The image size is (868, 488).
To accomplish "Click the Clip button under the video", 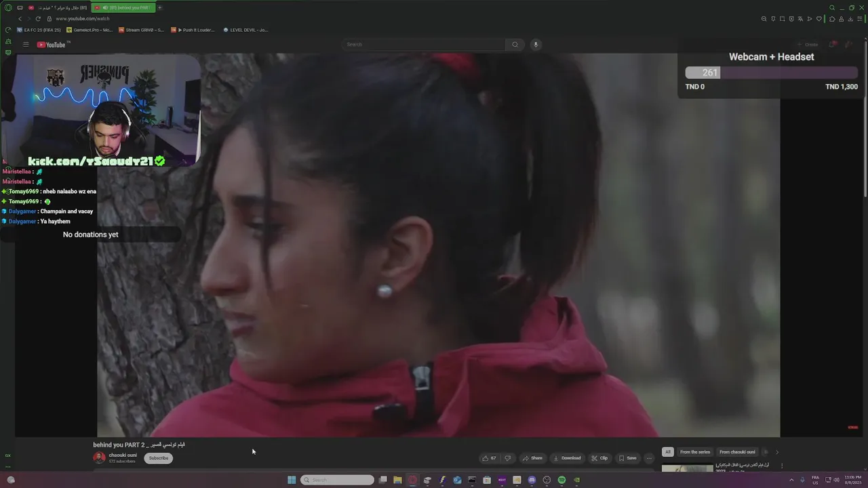I will coord(599,458).
